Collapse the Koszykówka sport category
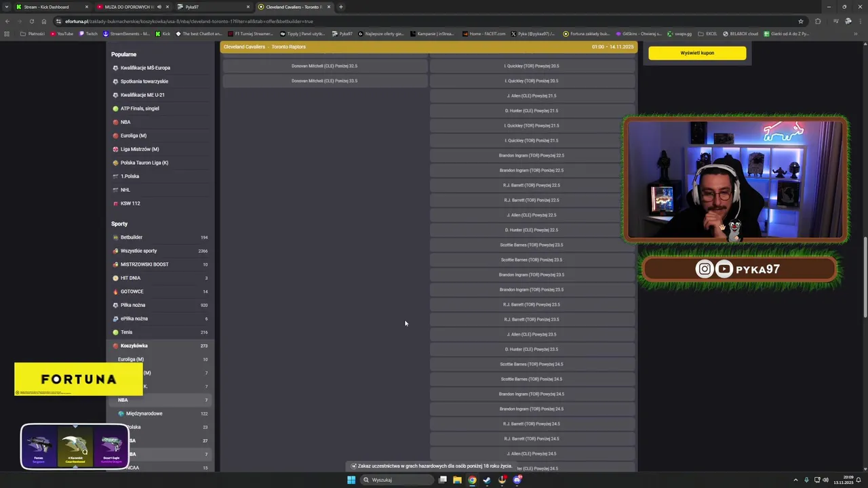This screenshot has height=488, width=868. 161,346
